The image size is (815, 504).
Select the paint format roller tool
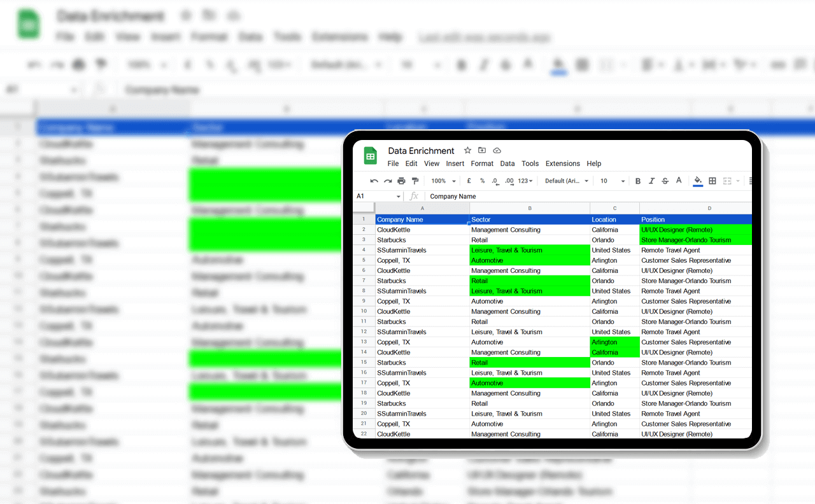tap(415, 181)
